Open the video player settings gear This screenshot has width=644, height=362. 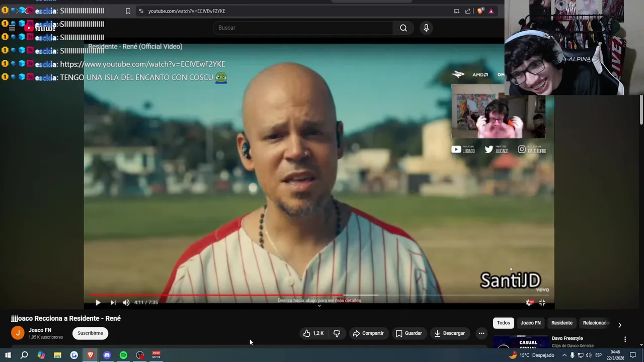pos(529,302)
